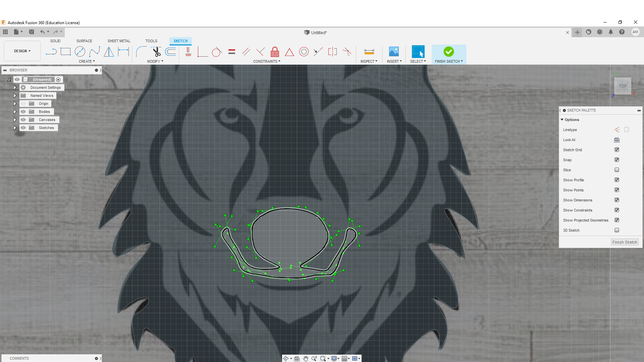Activate the Trim scissors tool
Image resolution: width=644 pixels, height=362 pixels.
156,52
